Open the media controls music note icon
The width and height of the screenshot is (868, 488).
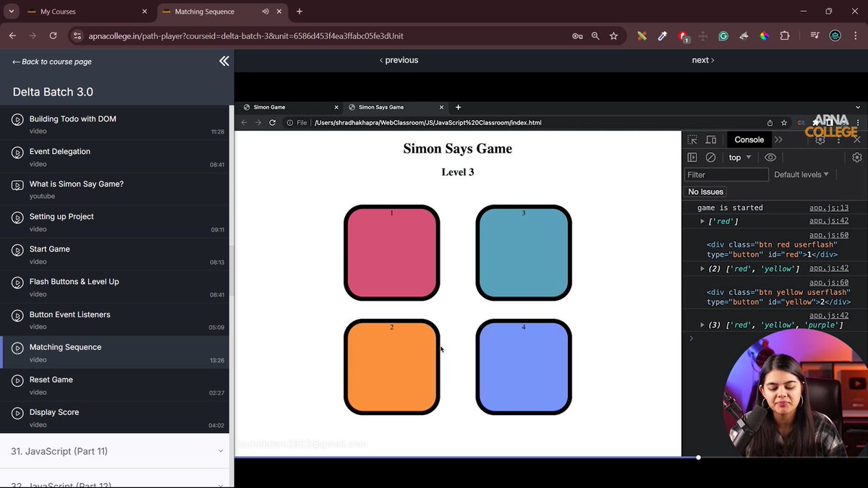click(x=815, y=35)
